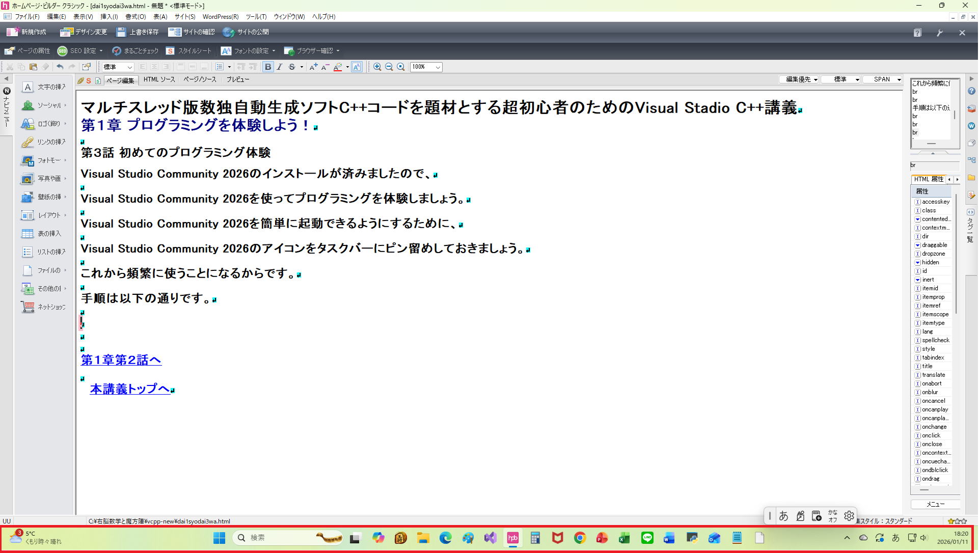Toggle bold formatting in the toolbar
The image size is (980, 553).
(x=268, y=67)
